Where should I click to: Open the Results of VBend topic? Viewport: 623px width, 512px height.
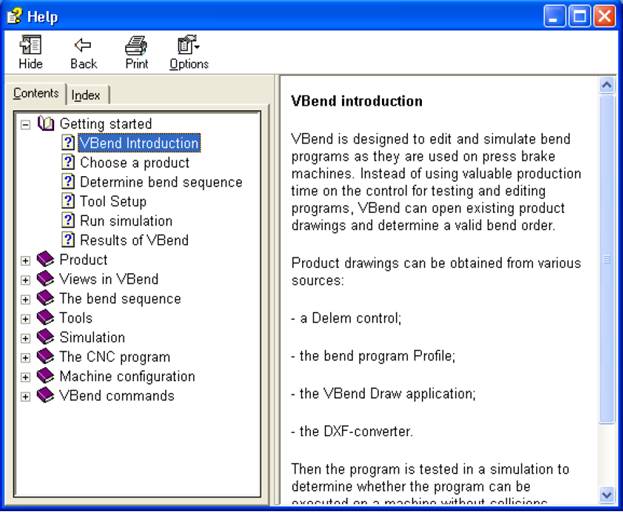(x=134, y=240)
